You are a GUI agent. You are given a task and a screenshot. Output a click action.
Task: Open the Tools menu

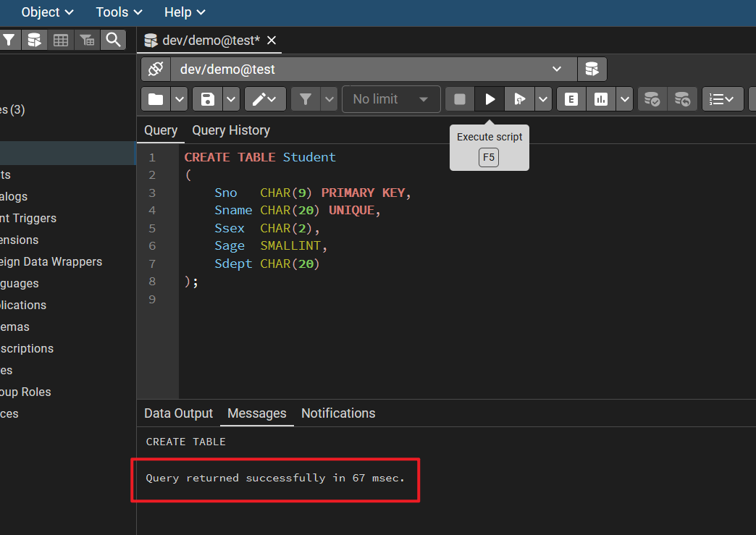119,12
